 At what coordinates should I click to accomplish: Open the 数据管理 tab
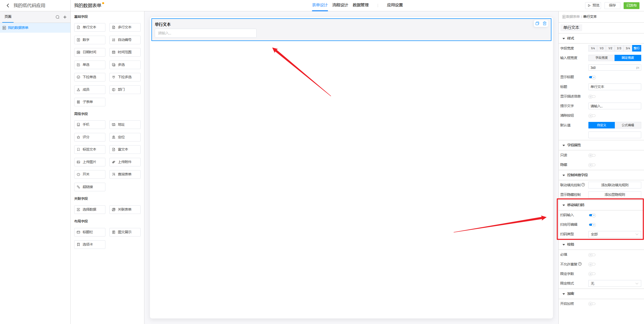coord(360,5)
